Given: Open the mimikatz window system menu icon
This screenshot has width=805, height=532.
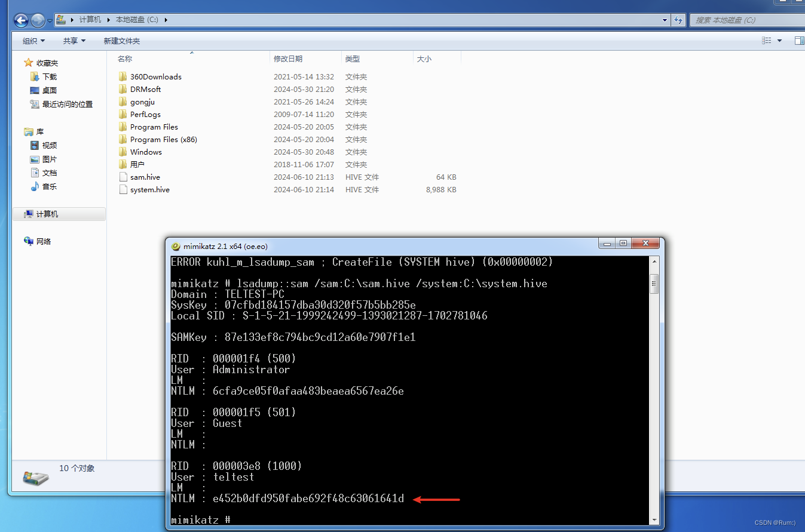Looking at the screenshot, I should (176, 246).
